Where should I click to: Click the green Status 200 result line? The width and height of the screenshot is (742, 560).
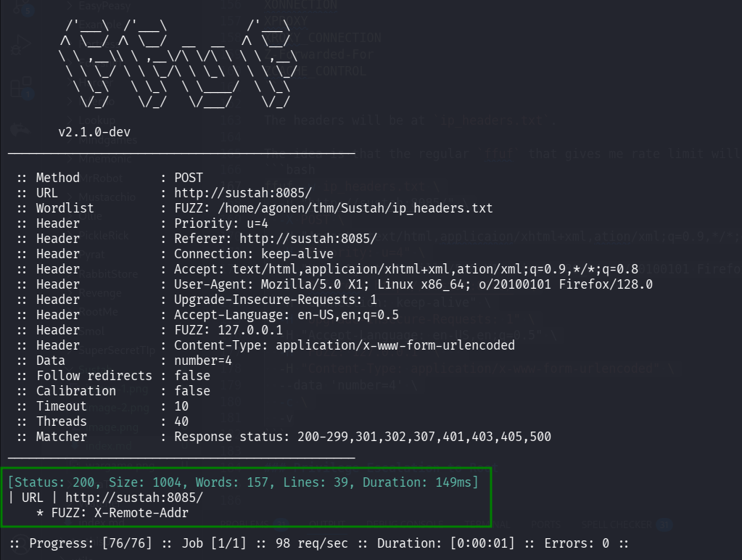pos(242,482)
